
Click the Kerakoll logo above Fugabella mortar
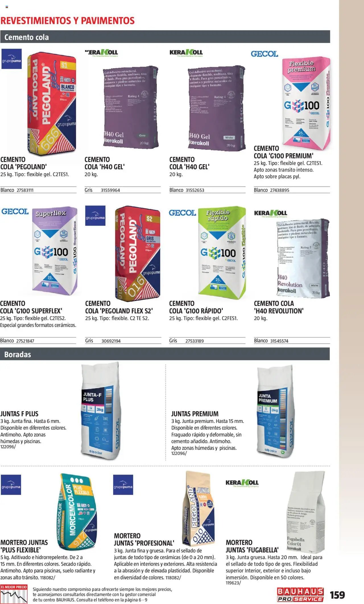(242, 483)
